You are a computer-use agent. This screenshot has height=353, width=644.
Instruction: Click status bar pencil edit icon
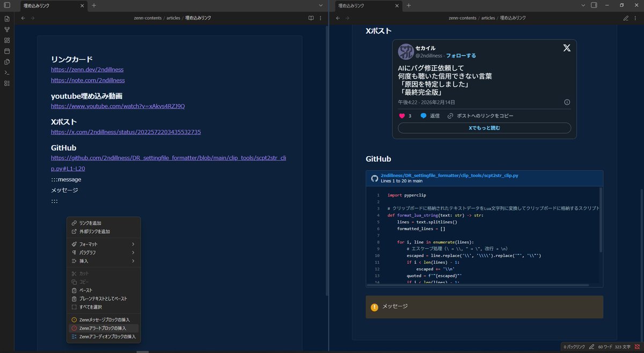coord(591,347)
